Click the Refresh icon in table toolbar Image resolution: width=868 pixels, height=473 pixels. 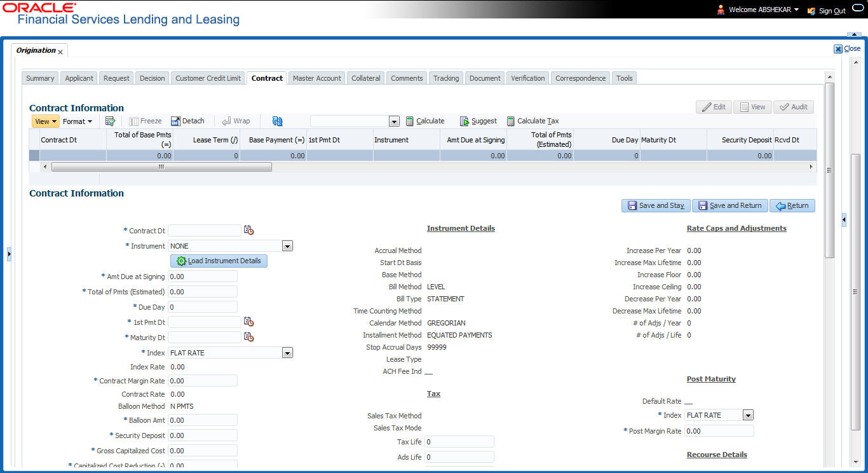tap(277, 121)
